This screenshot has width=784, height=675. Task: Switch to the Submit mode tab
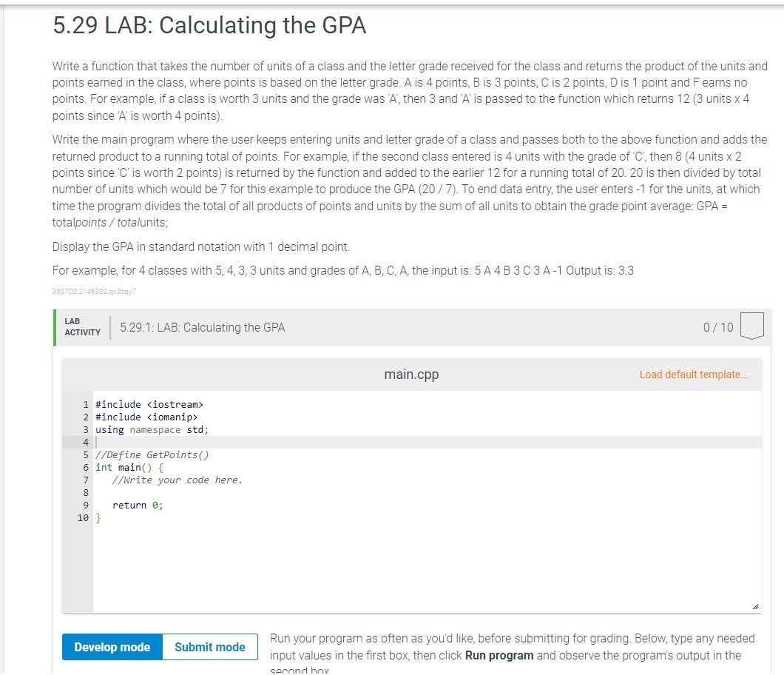(x=209, y=646)
